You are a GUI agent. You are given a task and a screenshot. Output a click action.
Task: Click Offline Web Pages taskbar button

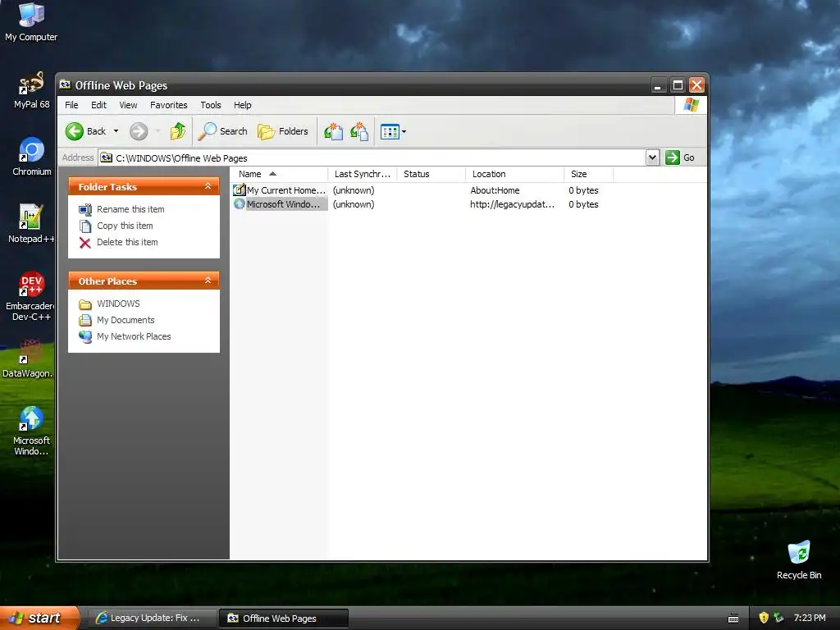284,619
